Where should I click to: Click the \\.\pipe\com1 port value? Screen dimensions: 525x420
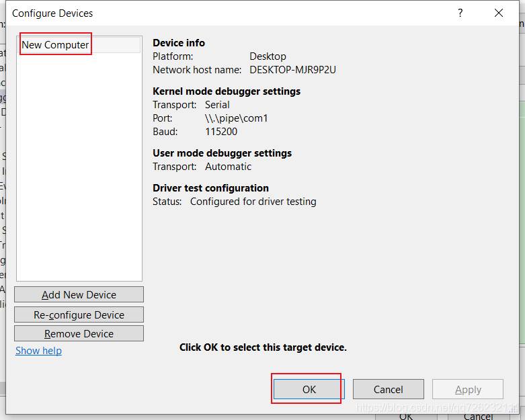coord(237,118)
